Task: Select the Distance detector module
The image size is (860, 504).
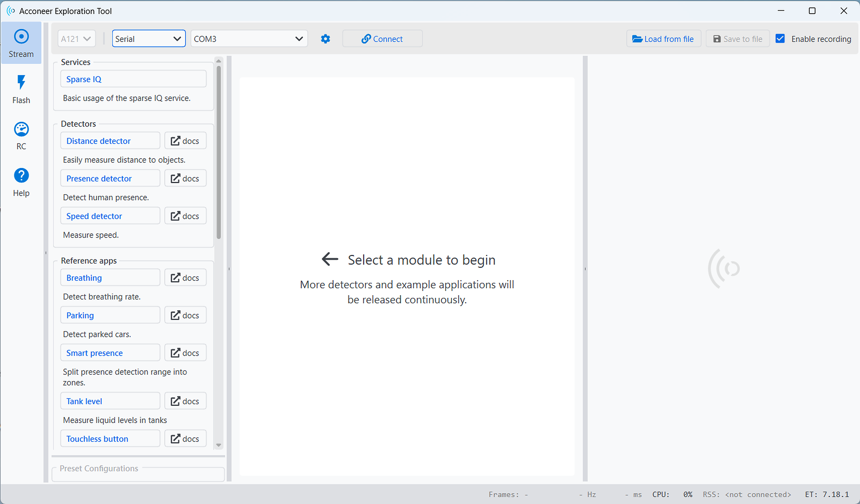Action: click(x=110, y=141)
